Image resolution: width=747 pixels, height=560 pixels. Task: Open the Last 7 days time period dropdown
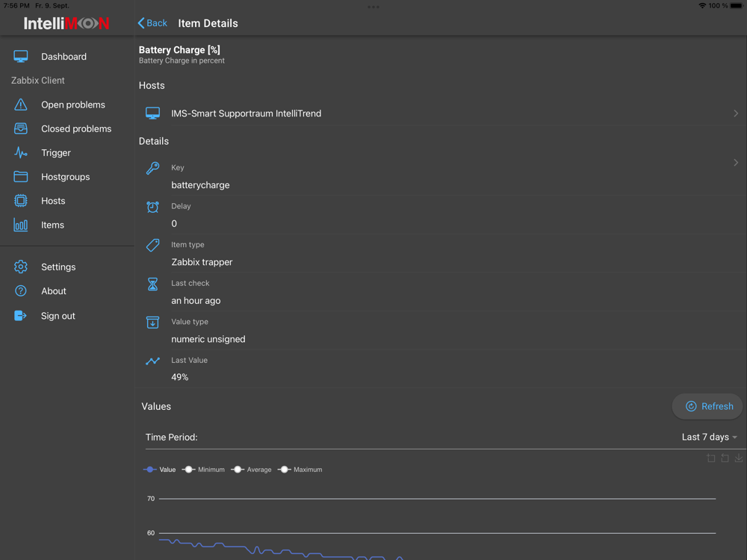click(x=709, y=437)
